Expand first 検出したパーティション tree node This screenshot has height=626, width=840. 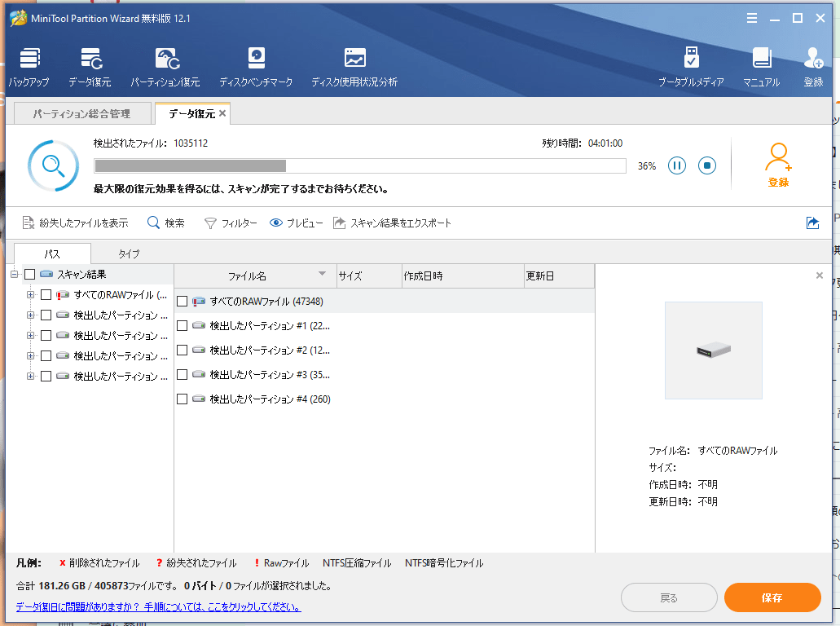[30, 315]
